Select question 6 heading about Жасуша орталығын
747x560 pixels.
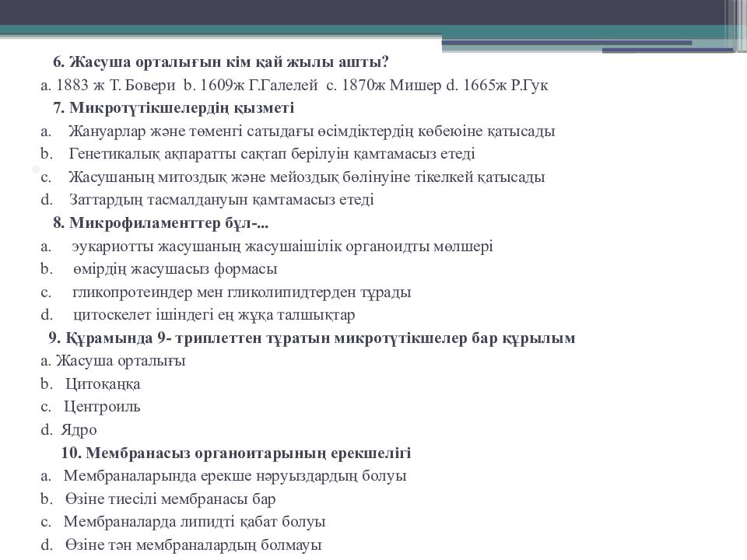pyautogui.click(x=221, y=62)
